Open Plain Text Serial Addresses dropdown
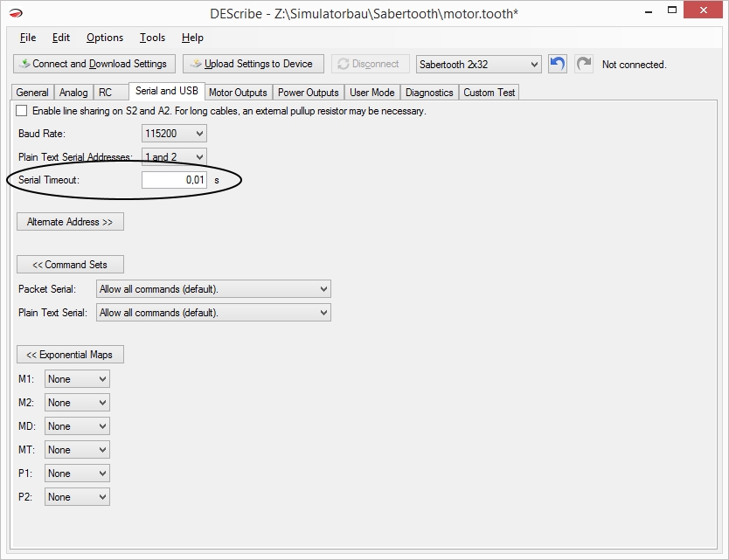The width and height of the screenshot is (729, 560). [174, 156]
